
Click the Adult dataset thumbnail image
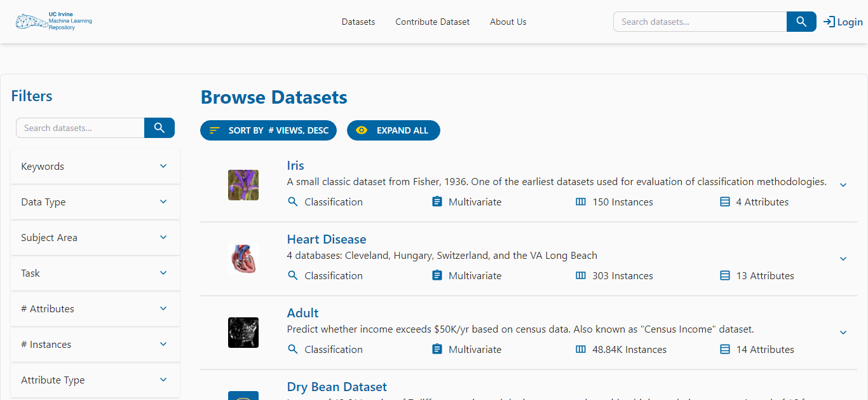click(x=243, y=333)
